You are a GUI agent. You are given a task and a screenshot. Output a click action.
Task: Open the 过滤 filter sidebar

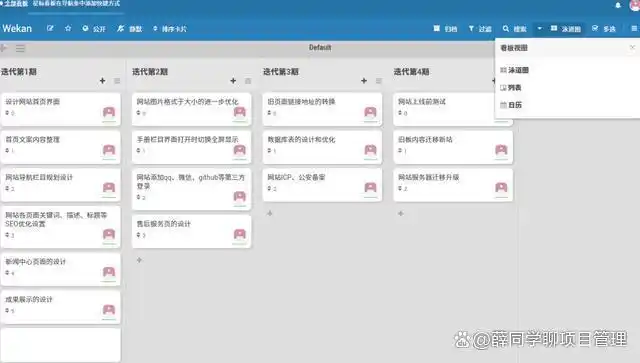coord(480,29)
